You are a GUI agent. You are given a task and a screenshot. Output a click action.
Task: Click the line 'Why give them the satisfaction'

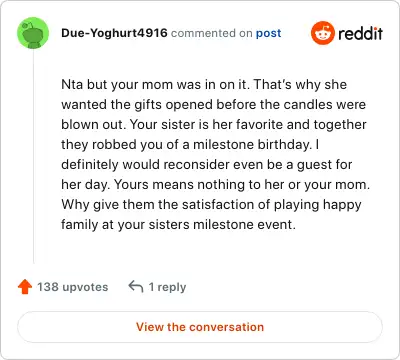click(211, 204)
